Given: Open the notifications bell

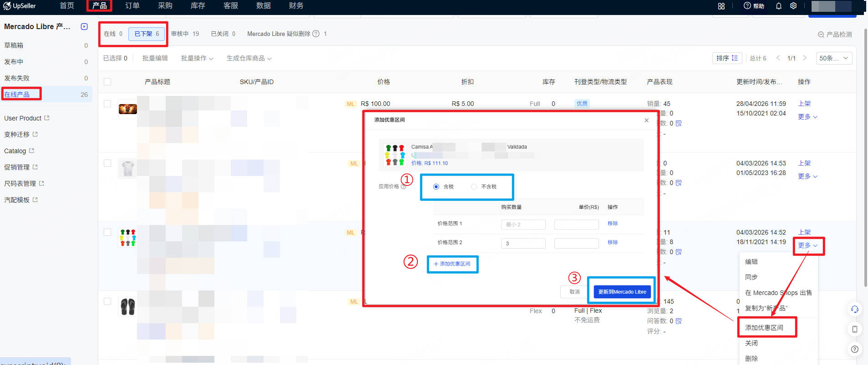Looking at the screenshot, I should [x=779, y=6].
